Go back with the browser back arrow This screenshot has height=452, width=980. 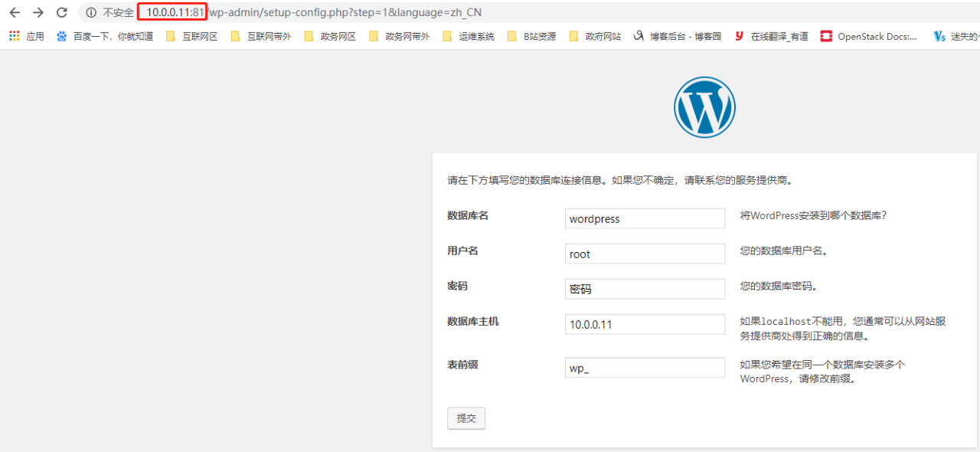click(x=15, y=12)
